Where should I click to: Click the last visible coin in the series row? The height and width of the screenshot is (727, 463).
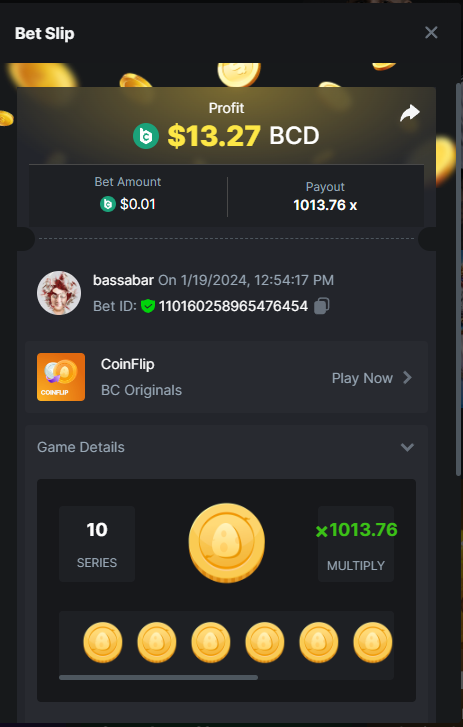click(373, 642)
